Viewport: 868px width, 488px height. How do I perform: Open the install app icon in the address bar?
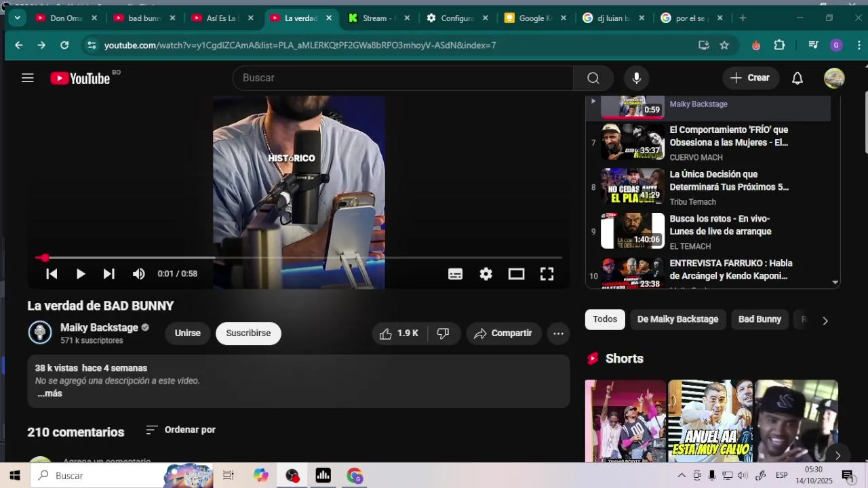[x=704, y=45]
